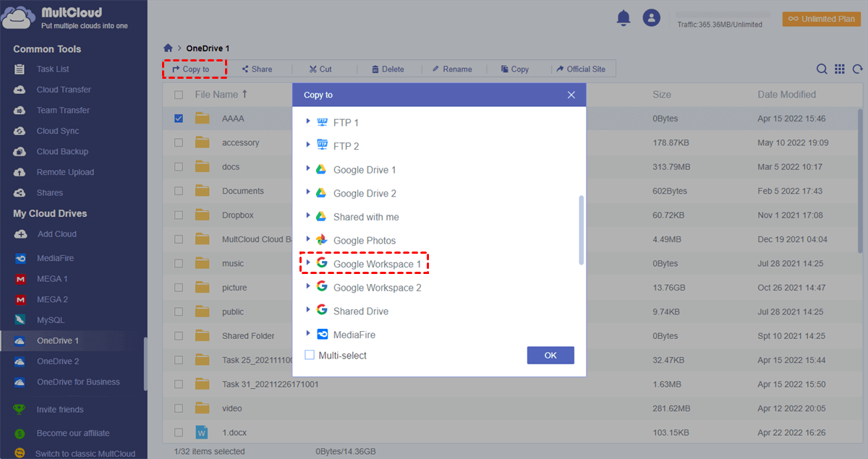Viewport: 868px width, 459px height.
Task: Check the accessory folder checkbox
Action: pyautogui.click(x=179, y=142)
